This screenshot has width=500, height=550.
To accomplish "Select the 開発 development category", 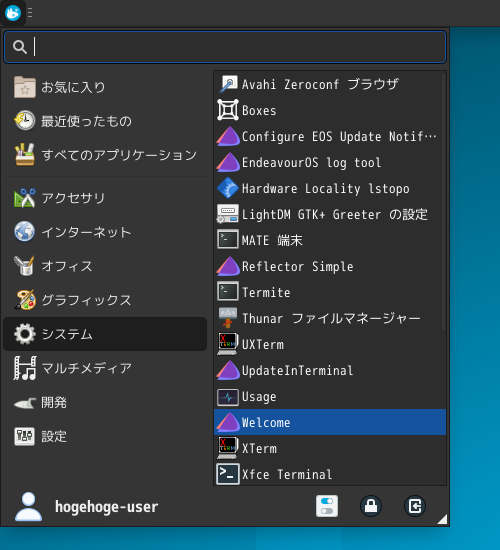I will (105, 402).
